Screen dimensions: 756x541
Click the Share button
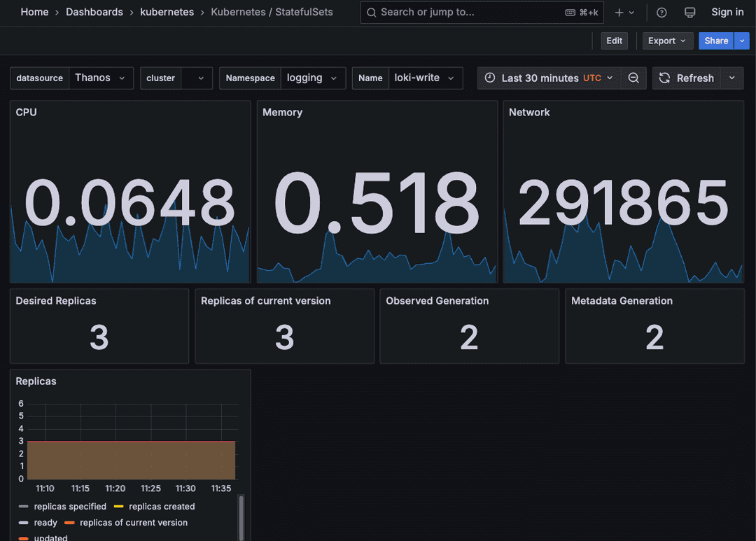point(716,41)
